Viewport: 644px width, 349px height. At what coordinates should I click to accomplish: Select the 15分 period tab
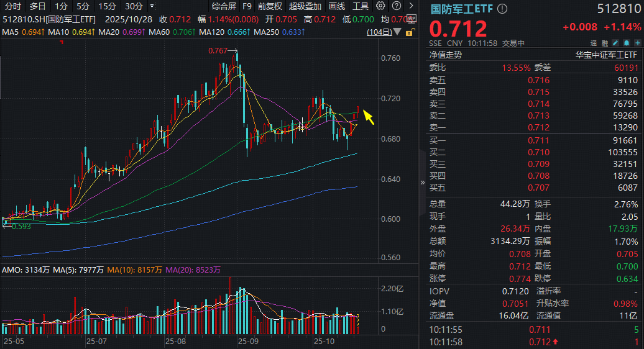107,6
